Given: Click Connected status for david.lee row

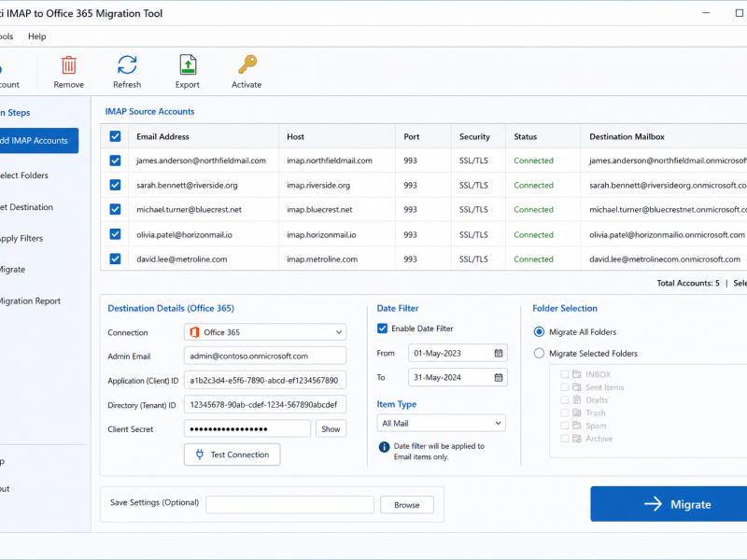Looking at the screenshot, I should (x=533, y=259).
